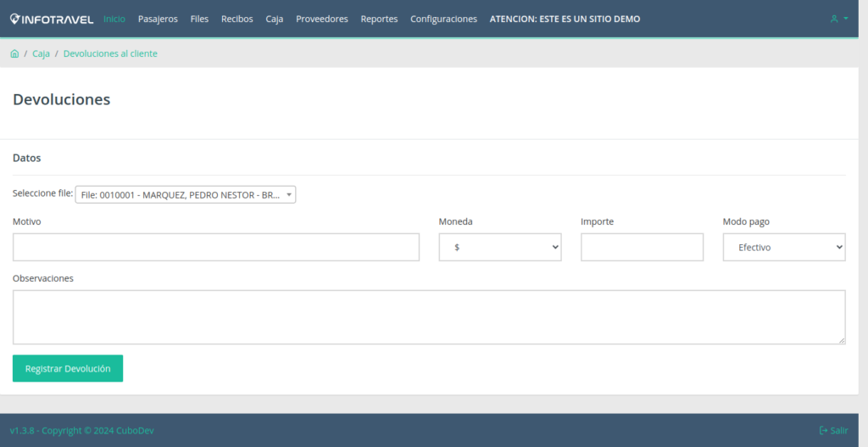This screenshot has width=868, height=447.
Task: Open the Modo pago dropdown
Action: 784,247
